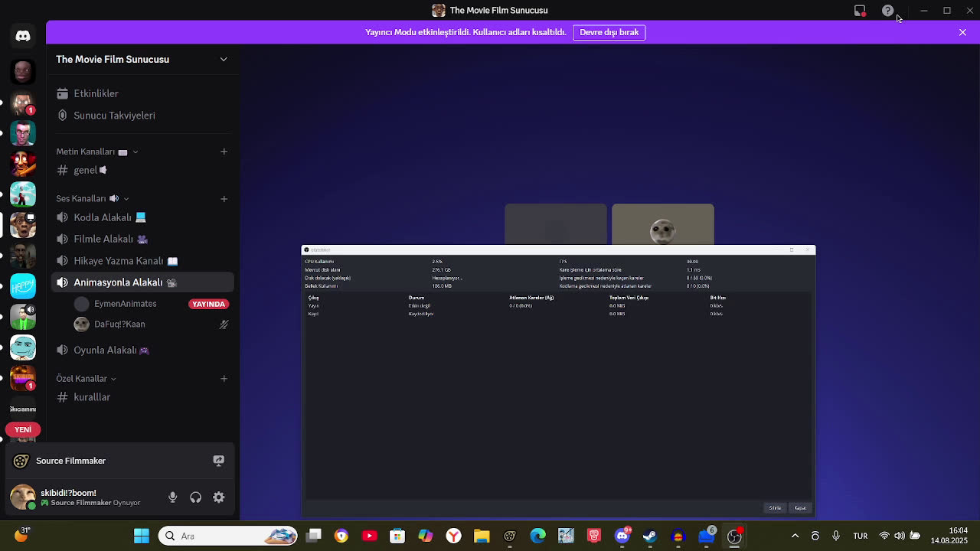Mute microphone in user panel
The image size is (980, 551).
tap(172, 497)
